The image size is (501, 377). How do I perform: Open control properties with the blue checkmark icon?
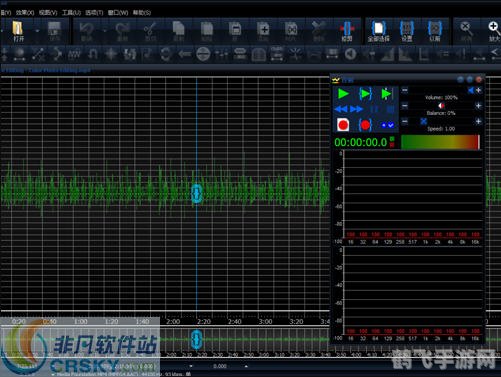(x=387, y=125)
